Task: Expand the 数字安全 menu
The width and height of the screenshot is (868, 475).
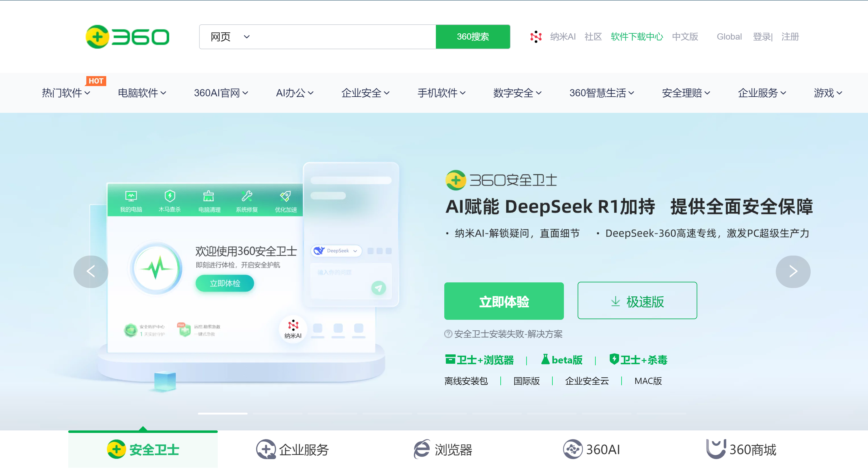Action: (x=517, y=93)
